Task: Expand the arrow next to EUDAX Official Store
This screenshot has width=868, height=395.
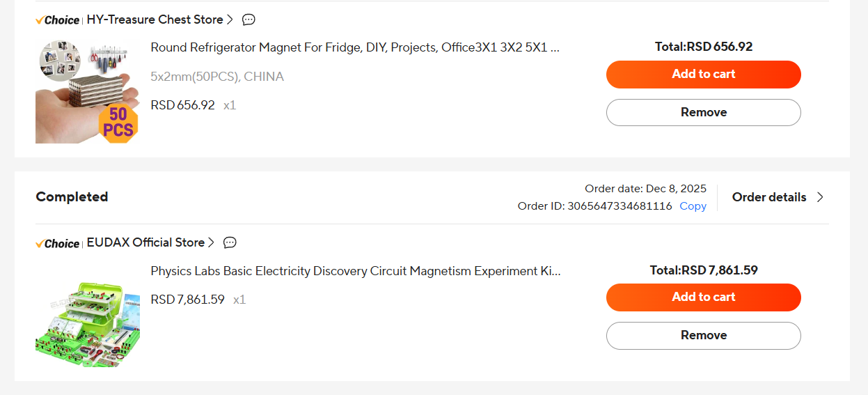Action: pos(212,242)
